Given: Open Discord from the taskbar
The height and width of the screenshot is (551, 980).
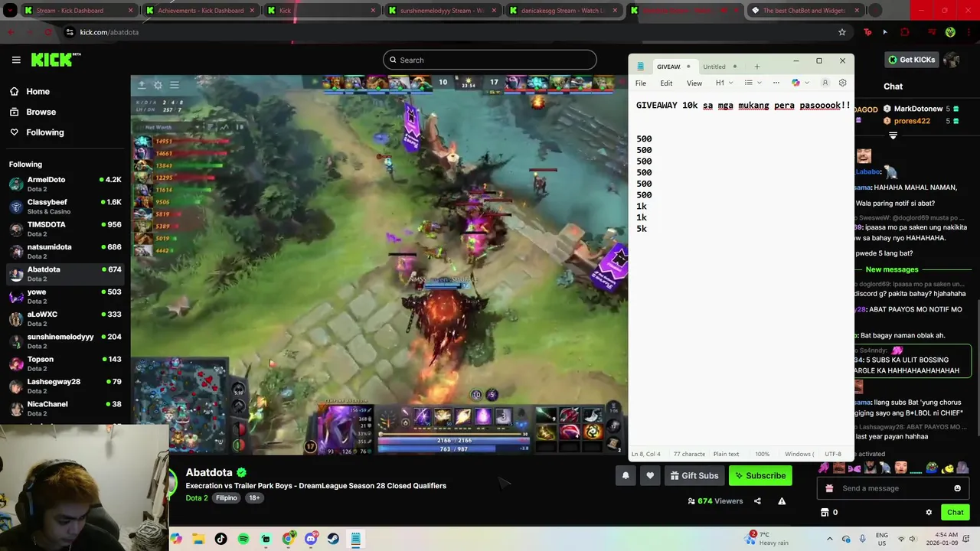Looking at the screenshot, I should [311, 539].
